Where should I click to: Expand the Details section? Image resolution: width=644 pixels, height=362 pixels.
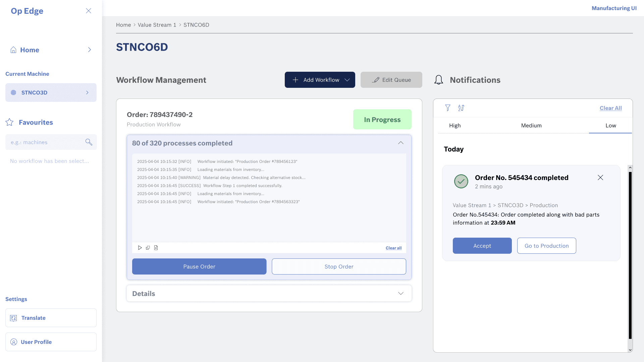(401, 294)
